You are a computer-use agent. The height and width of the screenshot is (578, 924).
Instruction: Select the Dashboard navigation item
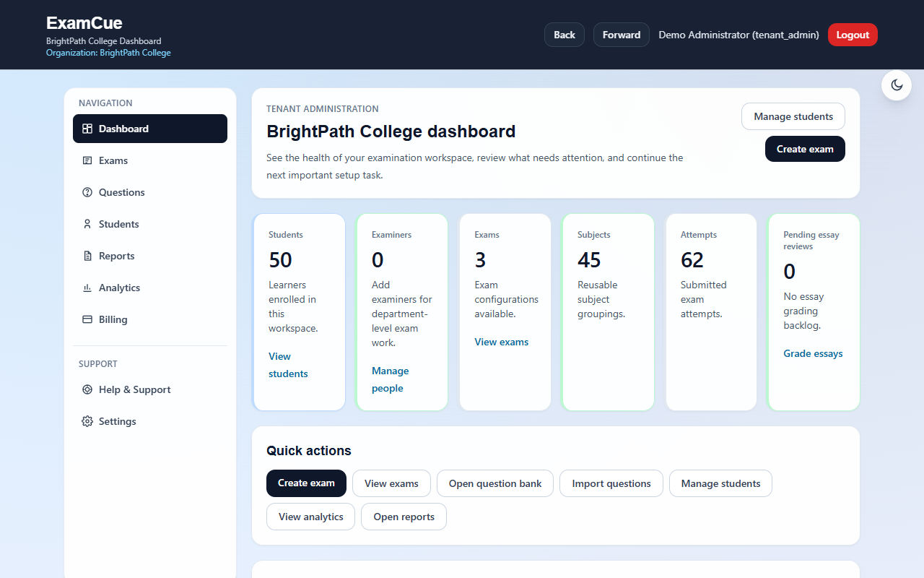tap(150, 129)
